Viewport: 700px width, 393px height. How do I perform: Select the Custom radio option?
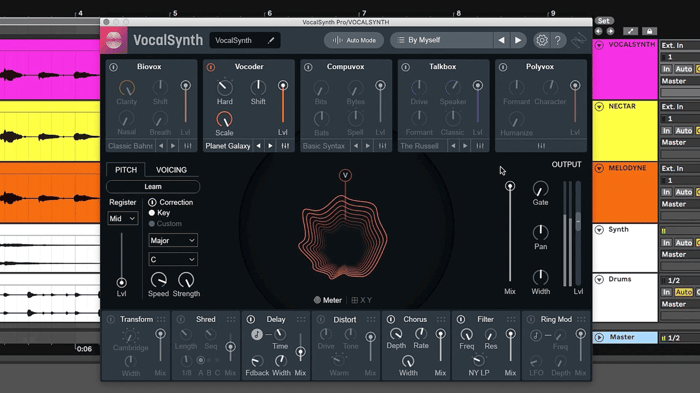(152, 224)
